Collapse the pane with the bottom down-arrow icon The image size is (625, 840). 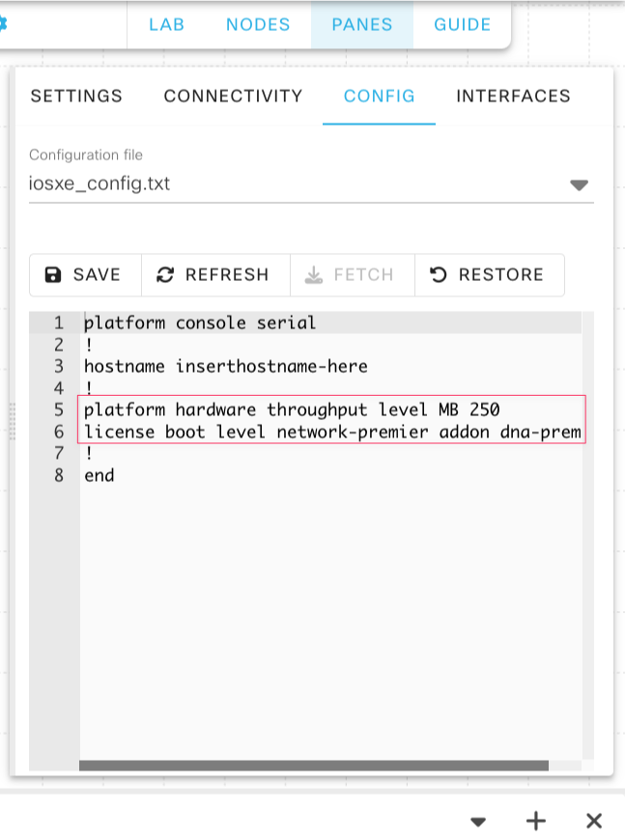[478, 822]
